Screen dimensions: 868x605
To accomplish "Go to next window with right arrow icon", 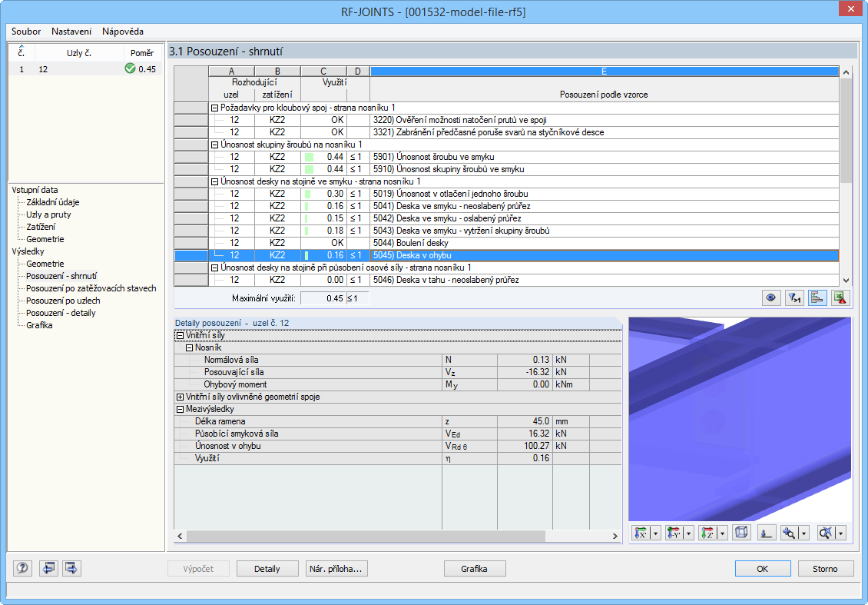I will click(71, 568).
